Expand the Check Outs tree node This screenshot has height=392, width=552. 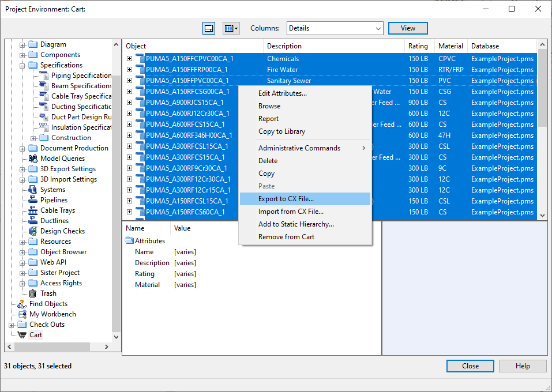tap(12, 325)
